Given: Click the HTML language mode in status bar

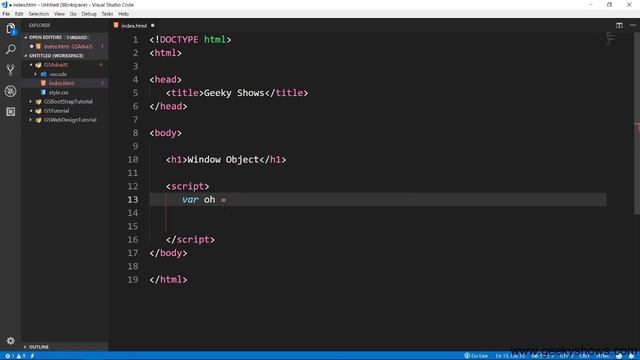Looking at the screenshot, I should click(x=602, y=356).
